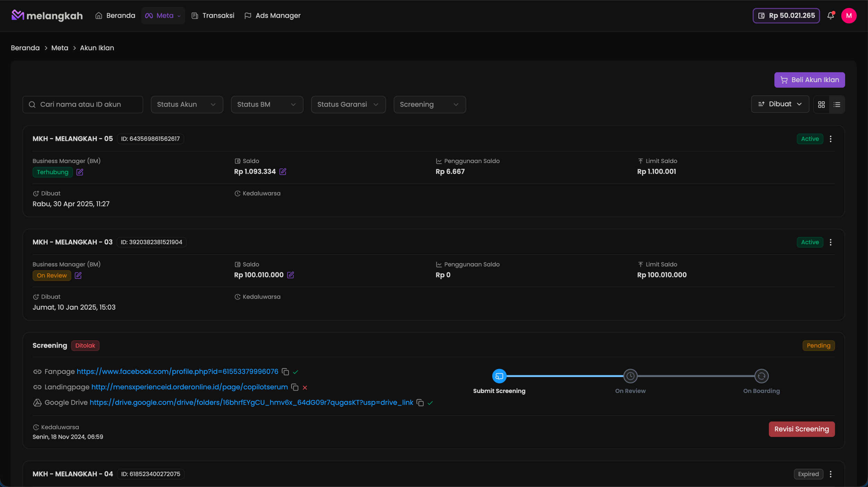The width and height of the screenshot is (868, 487).
Task: Toggle the Landingpage rejection X mark
Action: pos(304,387)
